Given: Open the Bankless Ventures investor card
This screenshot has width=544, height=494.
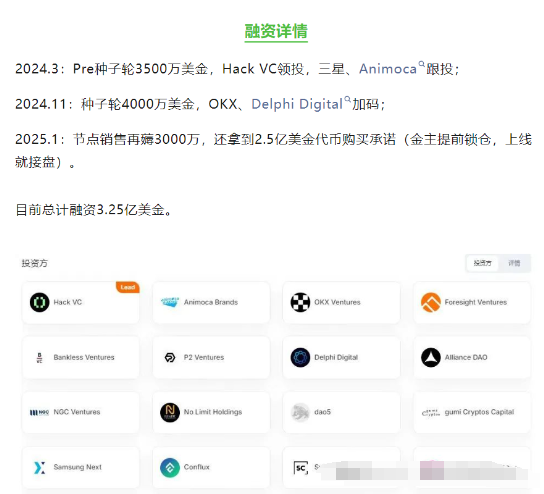Looking at the screenshot, I should [x=81, y=357].
